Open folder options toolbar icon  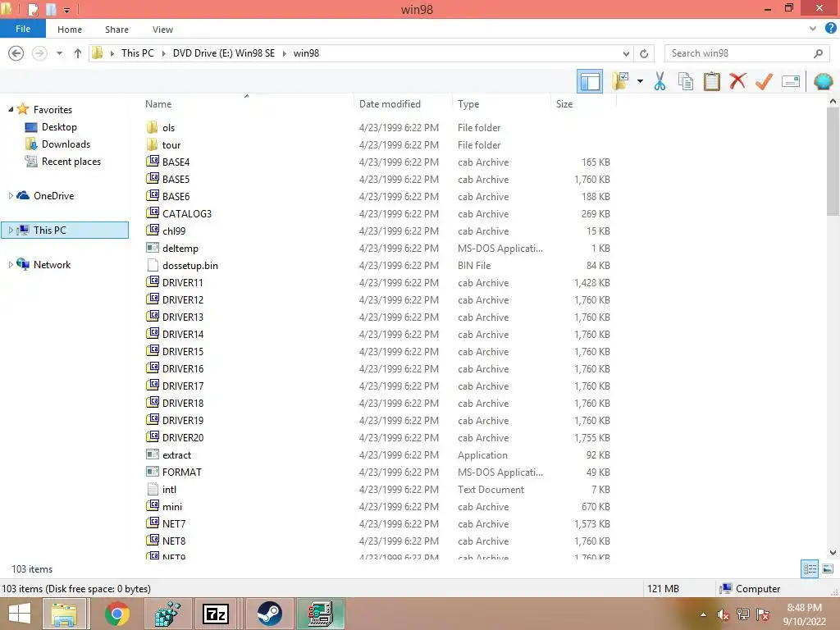point(620,81)
